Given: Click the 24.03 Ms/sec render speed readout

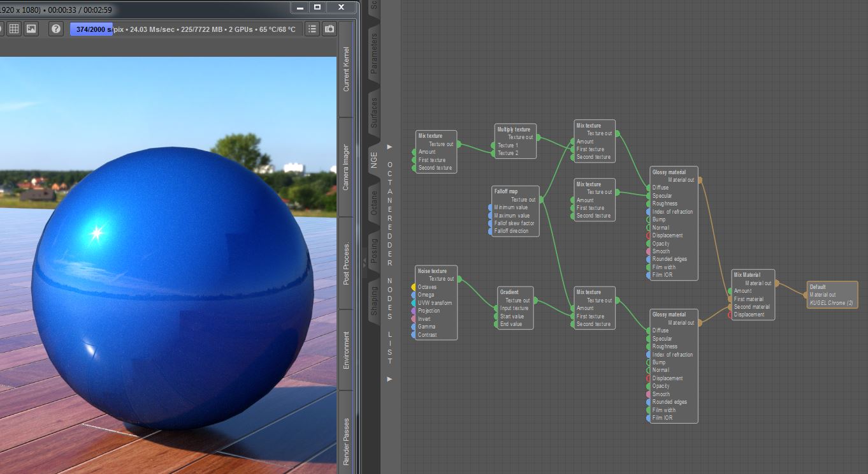Looking at the screenshot, I should tap(153, 29).
